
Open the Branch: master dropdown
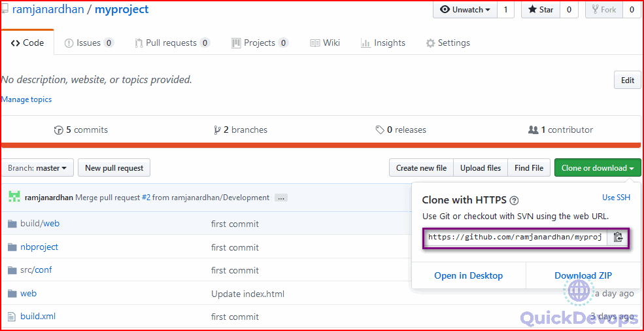(37, 168)
